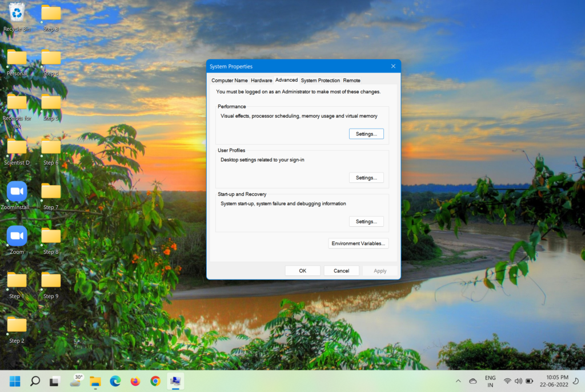Screen dimensions: 585x392
Task: Click the Environment Variables button
Action: click(x=359, y=243)
